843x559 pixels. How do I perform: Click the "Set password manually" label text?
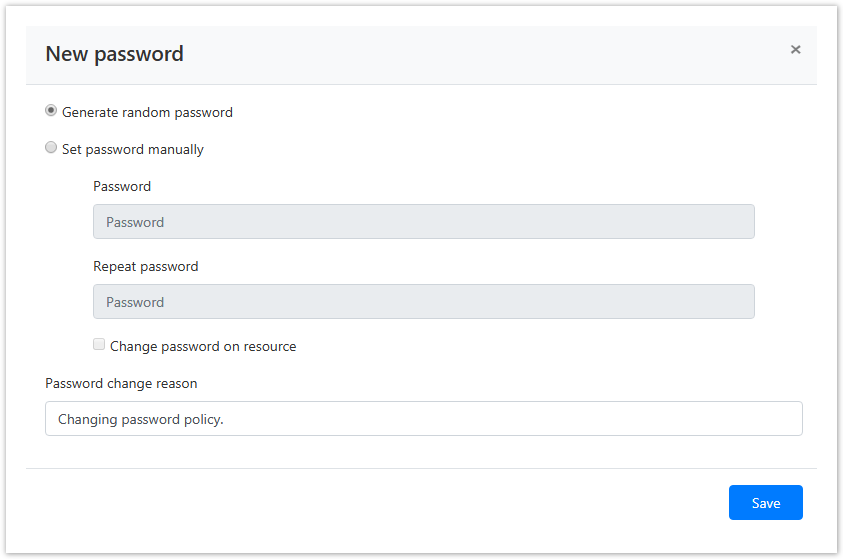coord(133,150)
